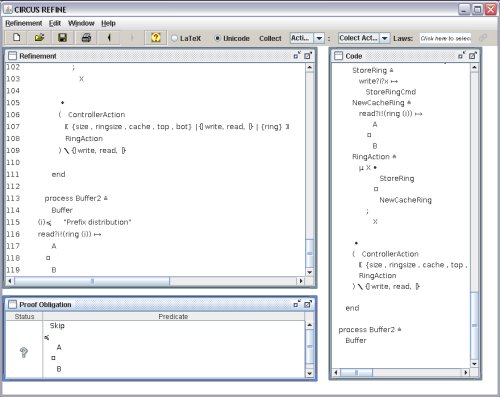Click the unproved status question mark icon
The image size is (500, 397).
24,352
